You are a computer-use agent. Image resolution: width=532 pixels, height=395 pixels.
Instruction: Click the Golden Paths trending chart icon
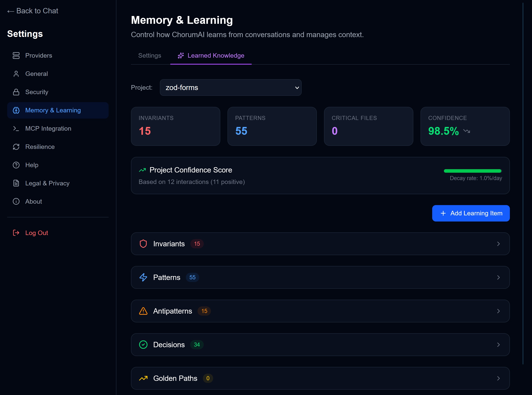[143, 378]
